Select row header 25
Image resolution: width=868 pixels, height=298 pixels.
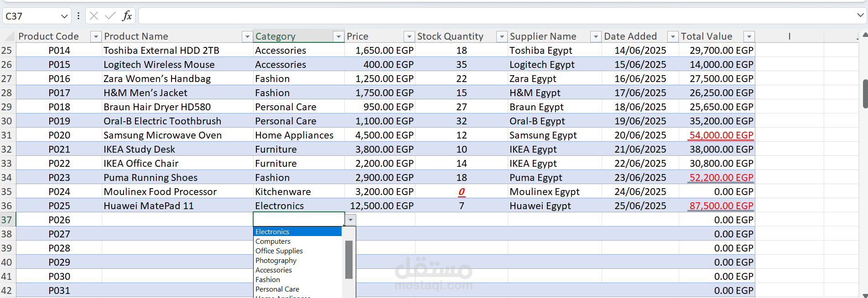coord(7,51)
